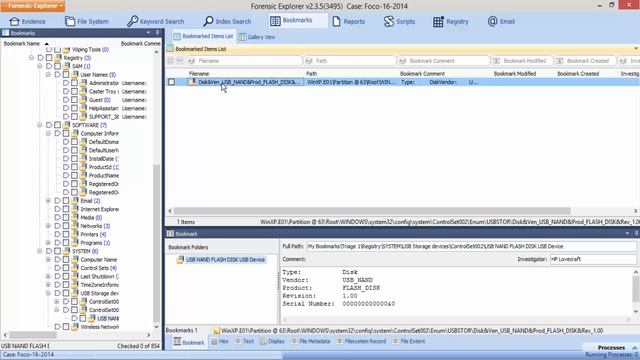Collapse the User Names tree node
This screenshot has height=360, width=640.
click(48, 75)
